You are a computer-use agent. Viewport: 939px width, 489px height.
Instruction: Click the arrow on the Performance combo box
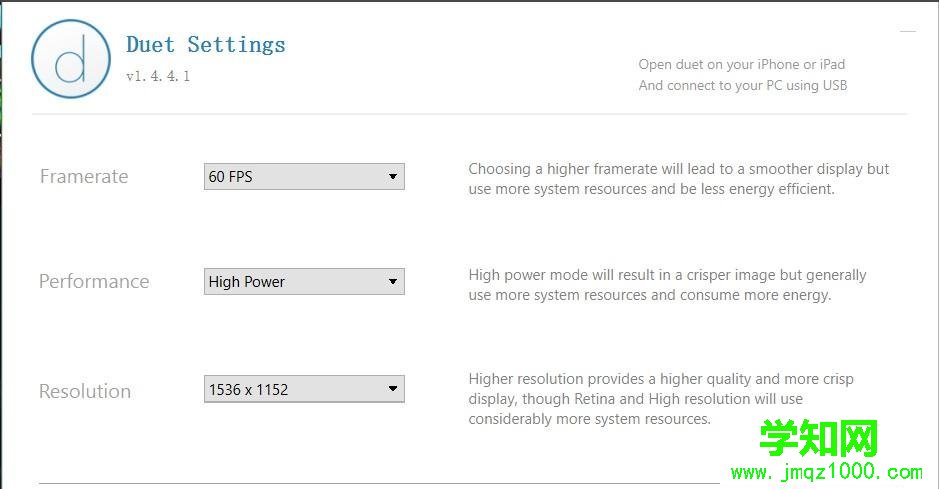393,282
